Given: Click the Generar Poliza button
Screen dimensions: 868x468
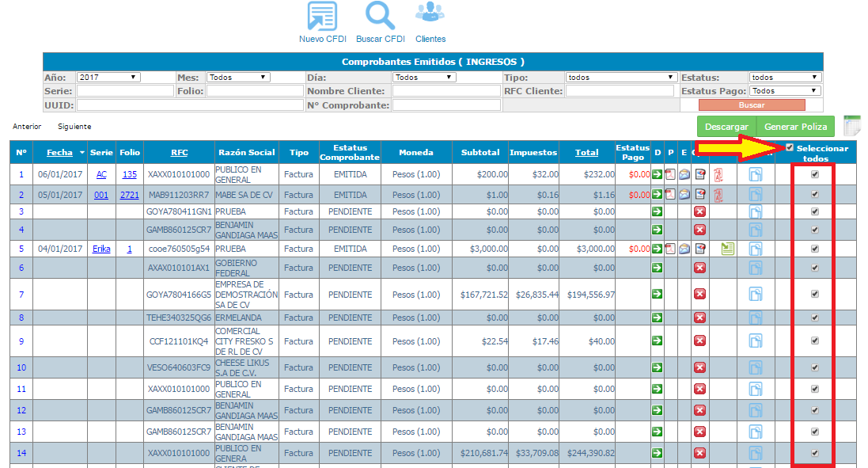Looking at the screenshot, I should [795, 126].
